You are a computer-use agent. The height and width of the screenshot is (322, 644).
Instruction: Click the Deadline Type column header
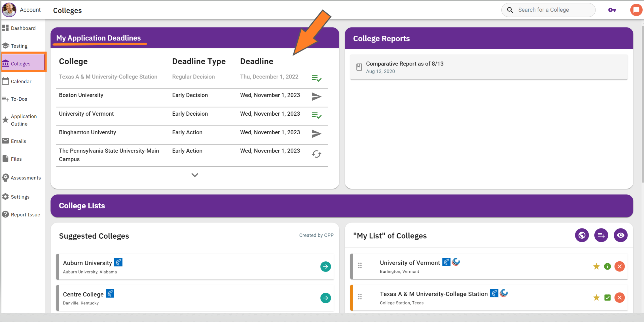199,61
